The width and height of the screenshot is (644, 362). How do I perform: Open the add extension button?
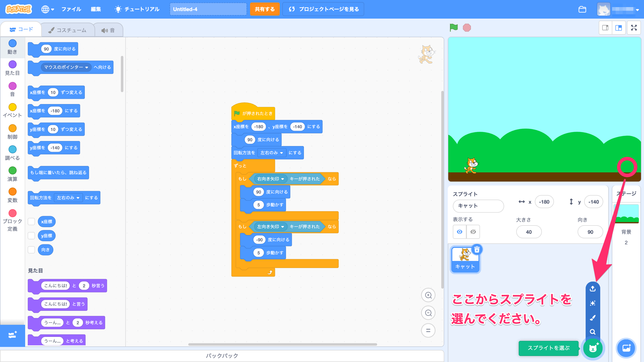tap(12, 335)
